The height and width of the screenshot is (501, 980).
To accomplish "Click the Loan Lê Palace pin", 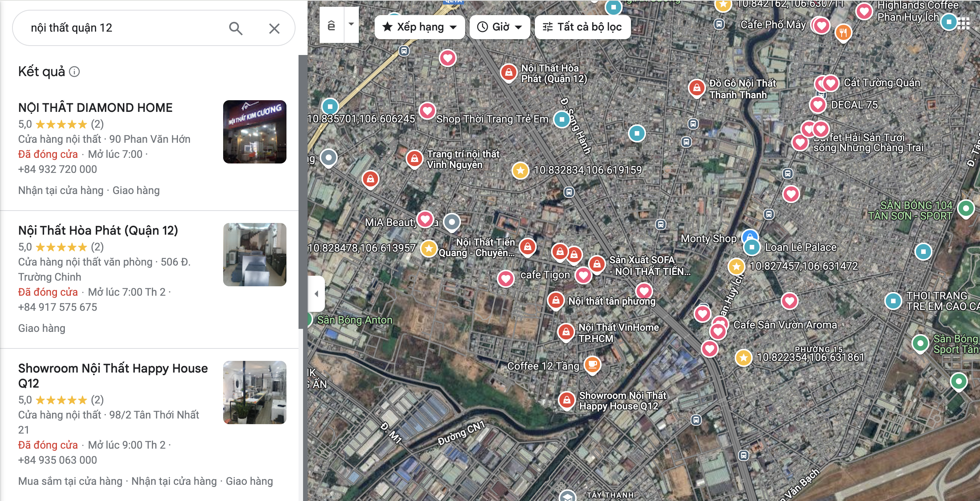I will tap(752, 247).
